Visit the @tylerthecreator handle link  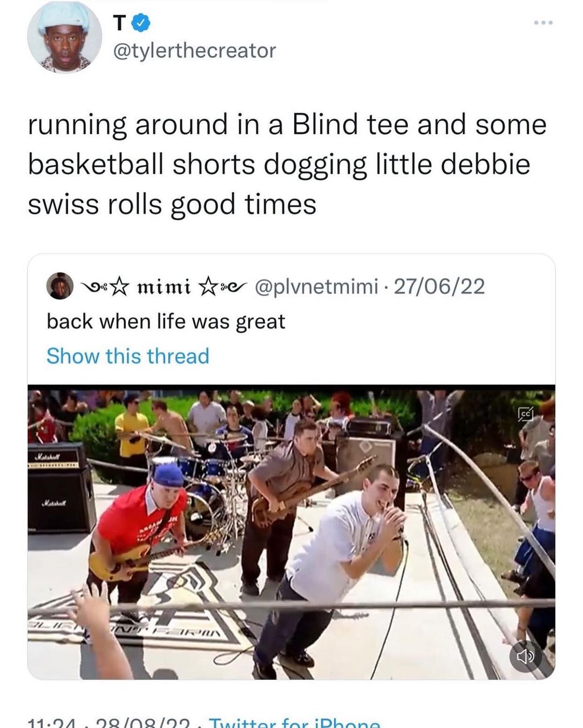point(194,51)
